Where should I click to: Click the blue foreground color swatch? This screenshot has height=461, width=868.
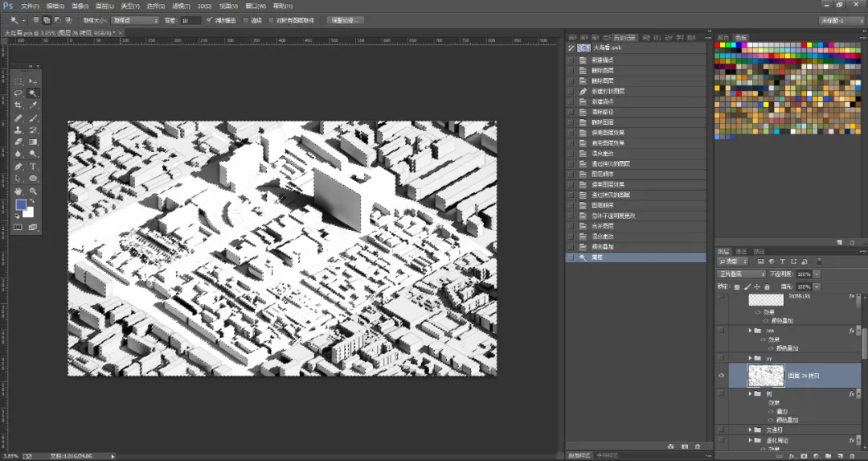tap(21, 205)
